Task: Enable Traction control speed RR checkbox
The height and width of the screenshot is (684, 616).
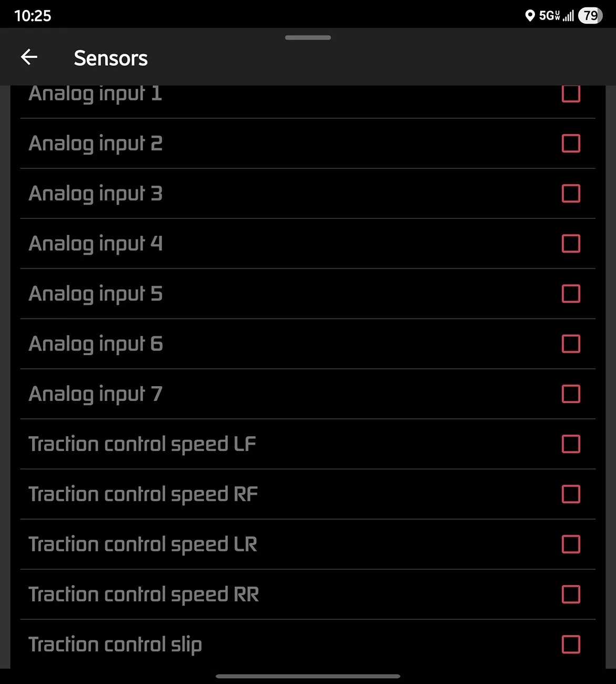Action: 571,594
